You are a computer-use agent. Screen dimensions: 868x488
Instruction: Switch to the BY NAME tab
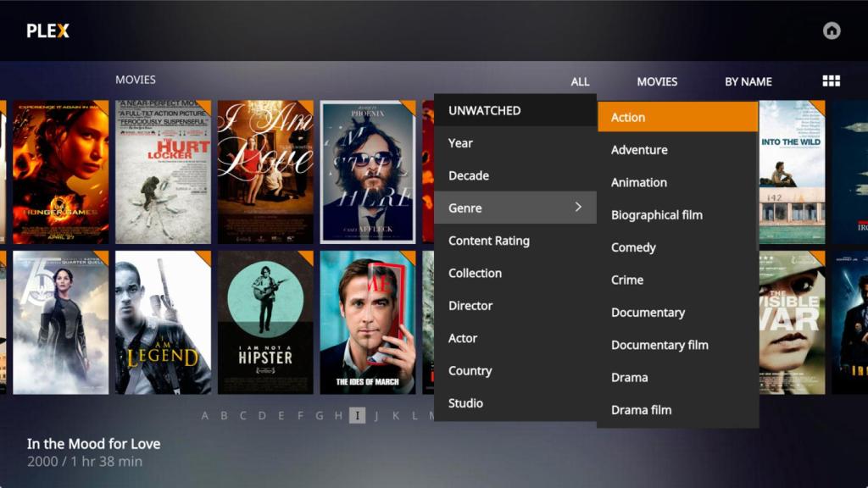click(x=748, y=80)
